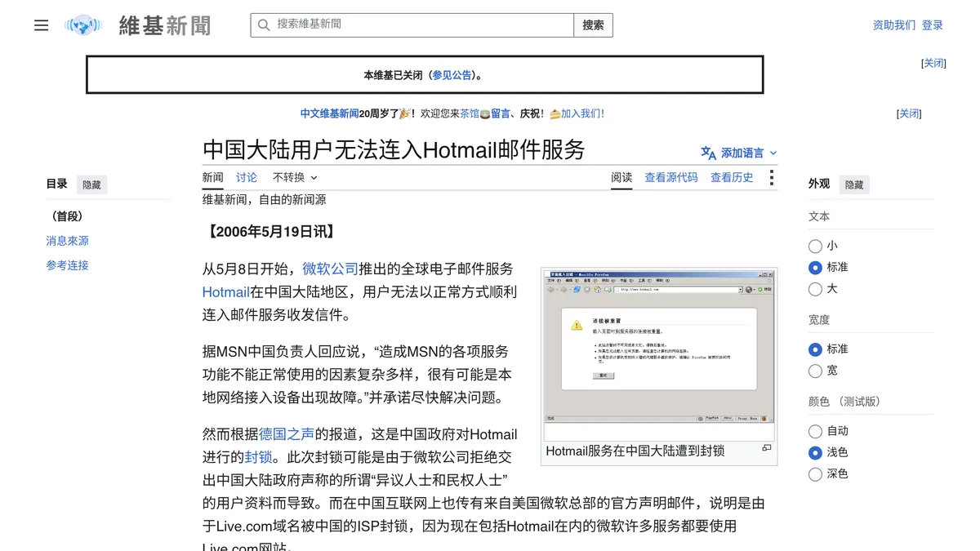
Task: Click the 加入我们 link
Action: coord(582,113)
